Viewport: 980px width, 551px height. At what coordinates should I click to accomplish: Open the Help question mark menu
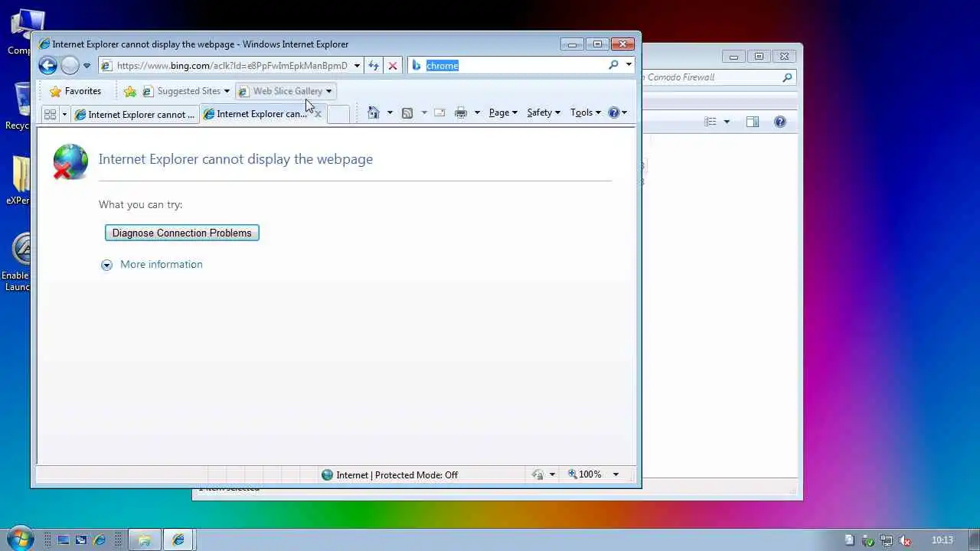pos(618,112)
